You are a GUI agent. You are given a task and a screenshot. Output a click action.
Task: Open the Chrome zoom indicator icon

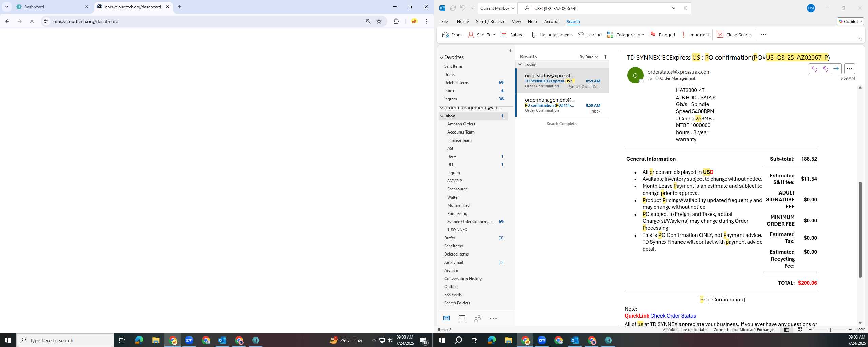pyautogui.click(x=368, y=21)
